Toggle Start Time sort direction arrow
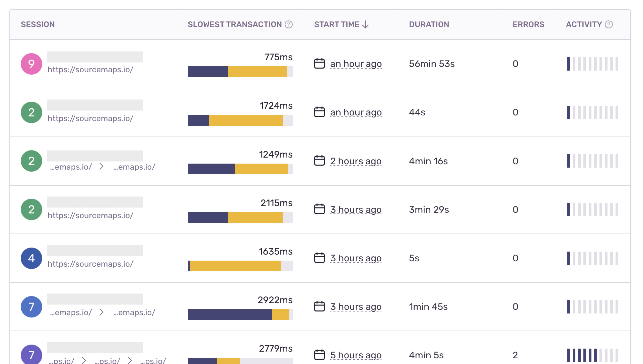 [x=366, y=25]
